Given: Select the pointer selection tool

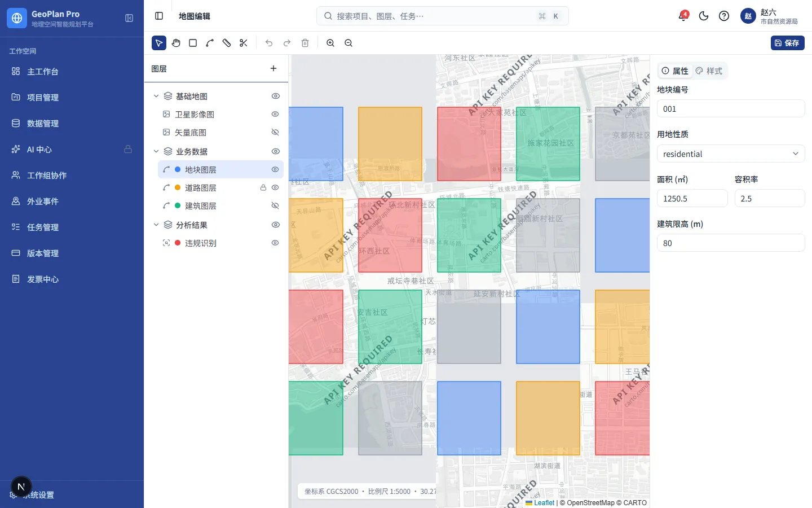Looking at the screenshot, I should point(159,43).
